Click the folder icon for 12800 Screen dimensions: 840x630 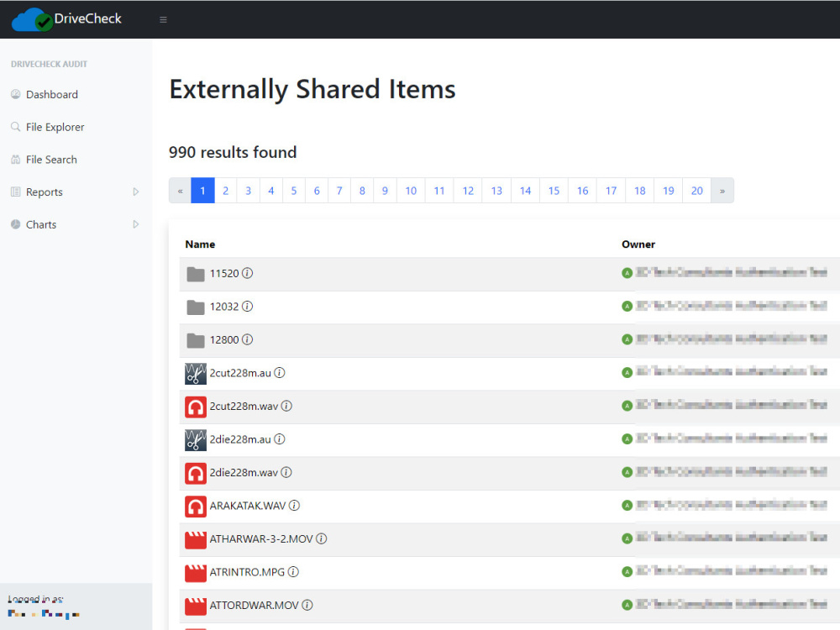point(196,340)
